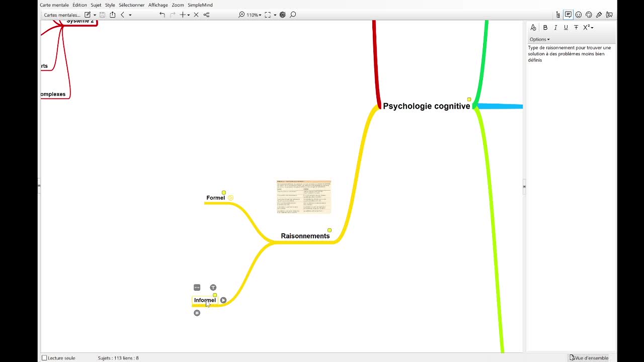Toggle bold formatting in notes panel
The height and width of the screenshot is (362, 644).
point(545,28)
